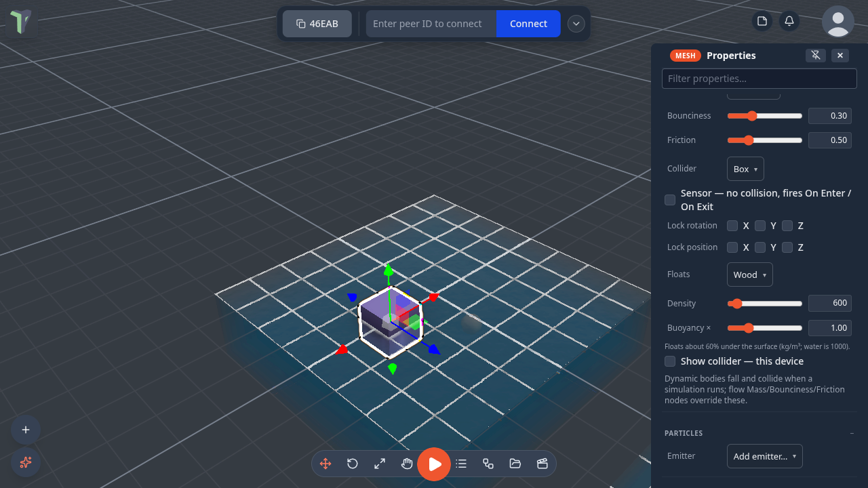Open the Collider Box dropdown

pyautogui.click(x=745, y=169)
